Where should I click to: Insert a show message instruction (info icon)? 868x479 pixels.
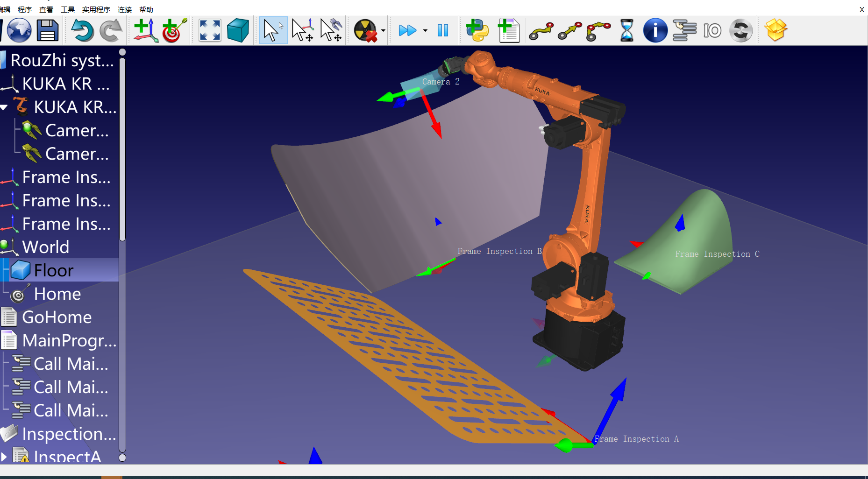pos(655,30)
